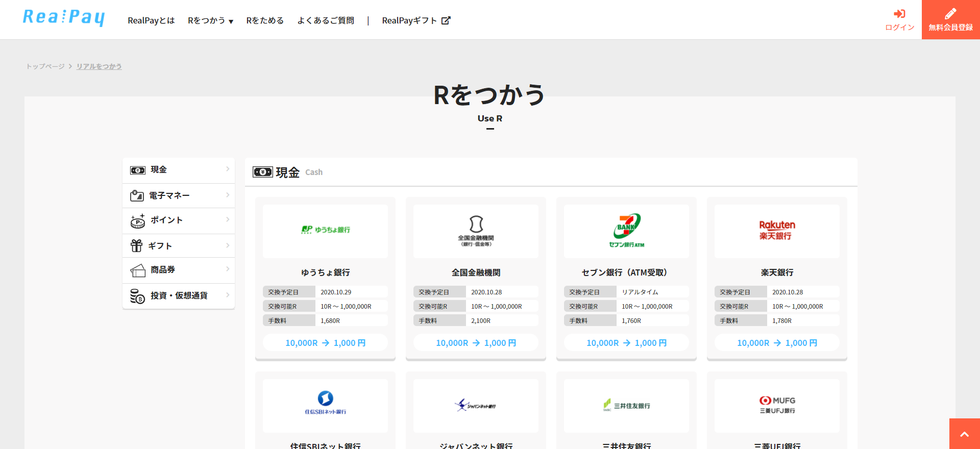Screen dimensions: 980x449
Task: Click the ゆうちょ銀行 10,000R exchange button
Action: tap(325, 343)
